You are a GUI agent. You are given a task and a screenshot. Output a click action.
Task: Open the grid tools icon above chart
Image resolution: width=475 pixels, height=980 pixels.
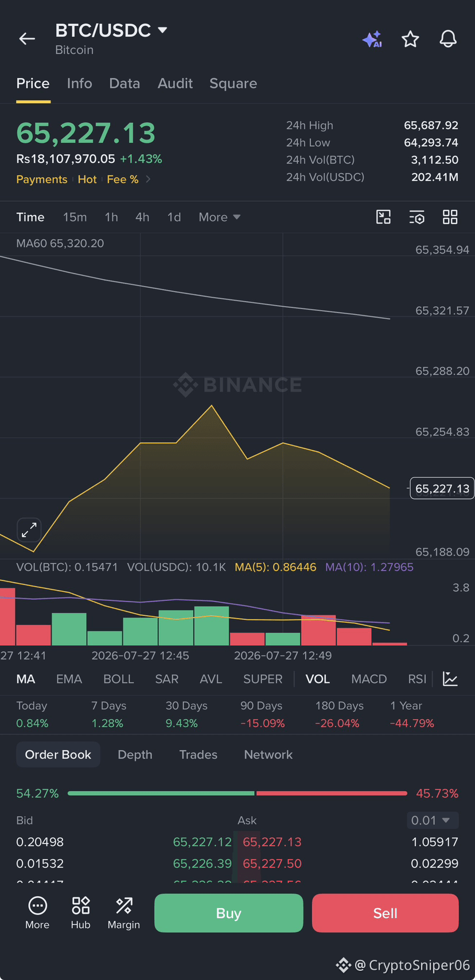[x=450, y=217]
